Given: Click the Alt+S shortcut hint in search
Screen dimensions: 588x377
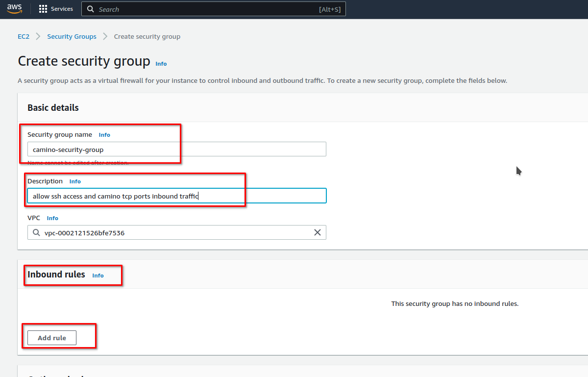Looking at the screenshot, I should [x=329, y=9].
